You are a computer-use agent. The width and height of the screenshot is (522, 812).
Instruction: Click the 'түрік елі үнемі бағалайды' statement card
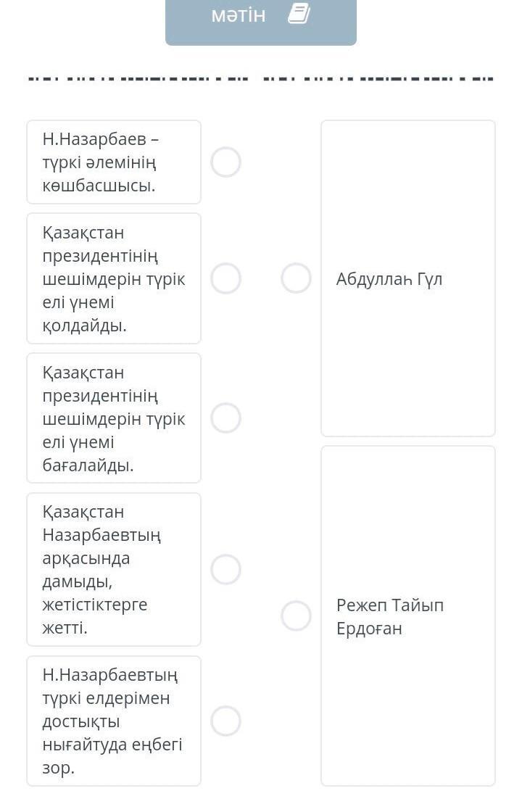114,418
